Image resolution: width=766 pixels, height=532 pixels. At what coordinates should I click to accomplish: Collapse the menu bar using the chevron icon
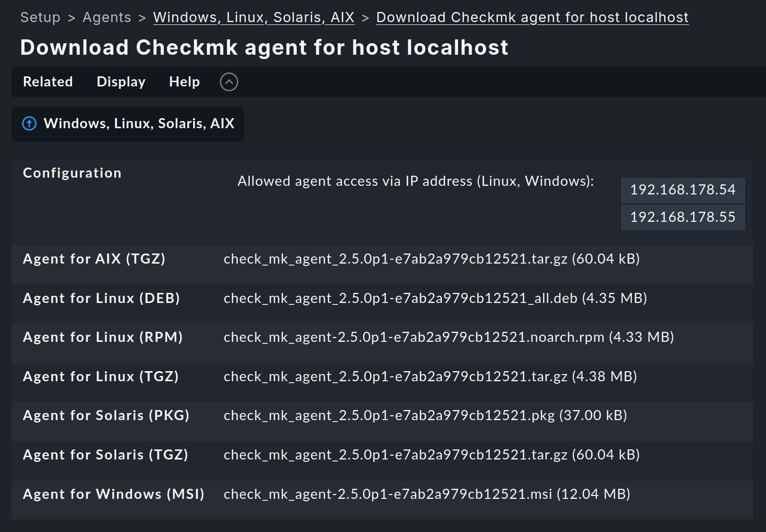point(229,82)
